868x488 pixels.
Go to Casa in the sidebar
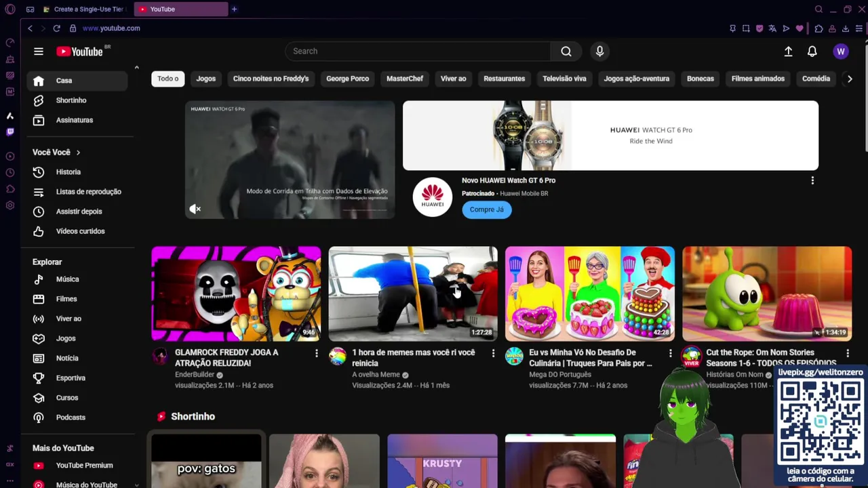tap(77, 81)
